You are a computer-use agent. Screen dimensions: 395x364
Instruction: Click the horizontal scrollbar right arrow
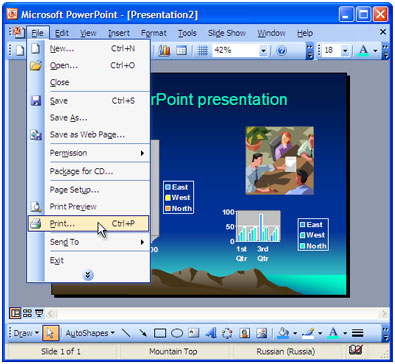coord(384,313)
